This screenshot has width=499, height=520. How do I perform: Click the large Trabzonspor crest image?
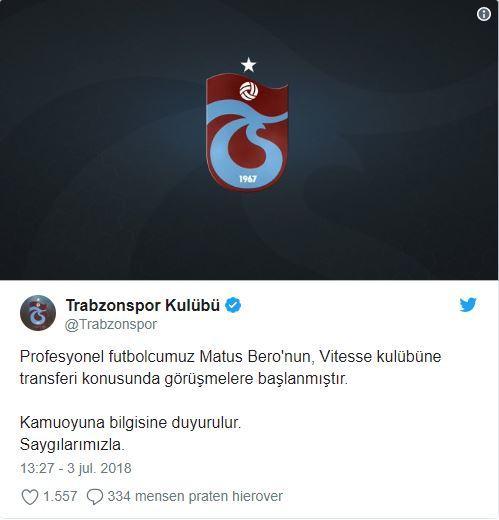point(247,132)
